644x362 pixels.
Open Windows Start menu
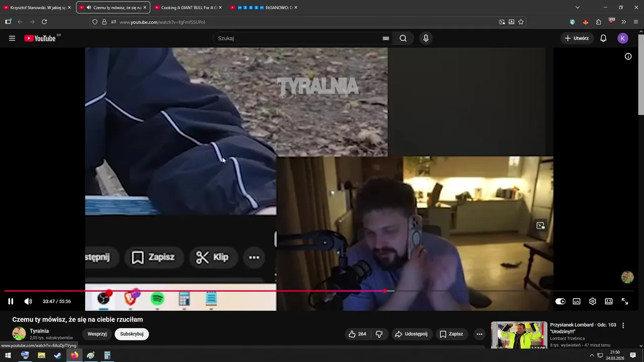pos(8,355)
